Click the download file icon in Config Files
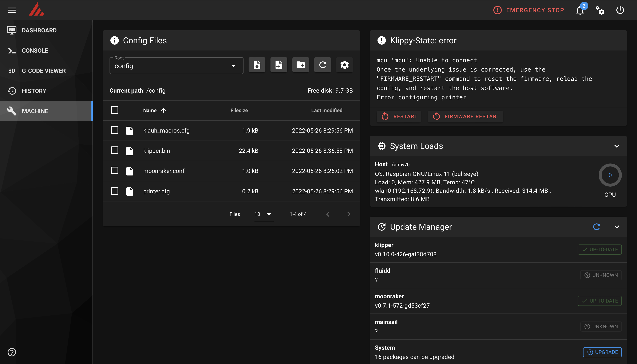637x364 pixels. (x=257, y=65)
